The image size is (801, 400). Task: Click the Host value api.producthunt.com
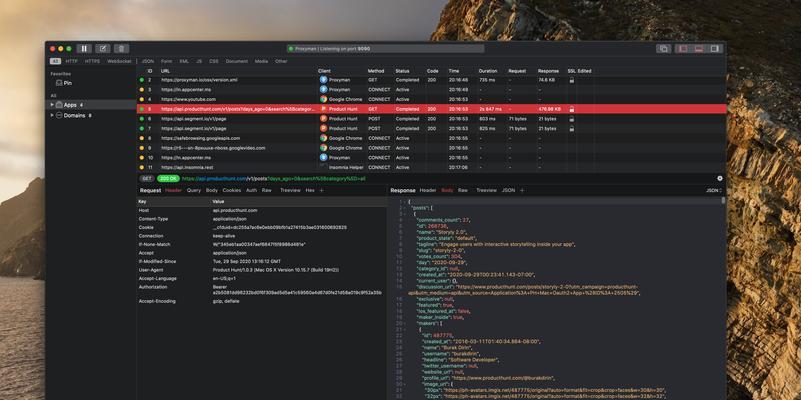click(235, 210)
